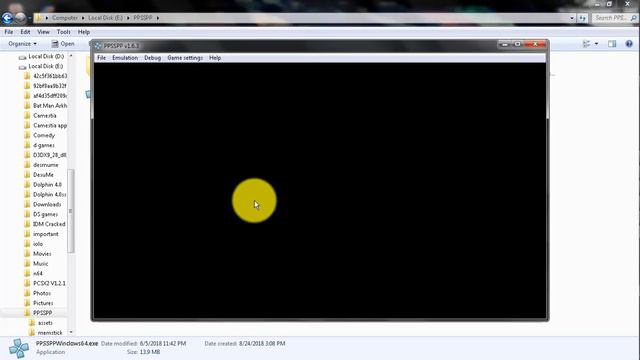Screen dimensions: 640x360
Task: Select the Movies folder
Action: (x=42, y=254)
